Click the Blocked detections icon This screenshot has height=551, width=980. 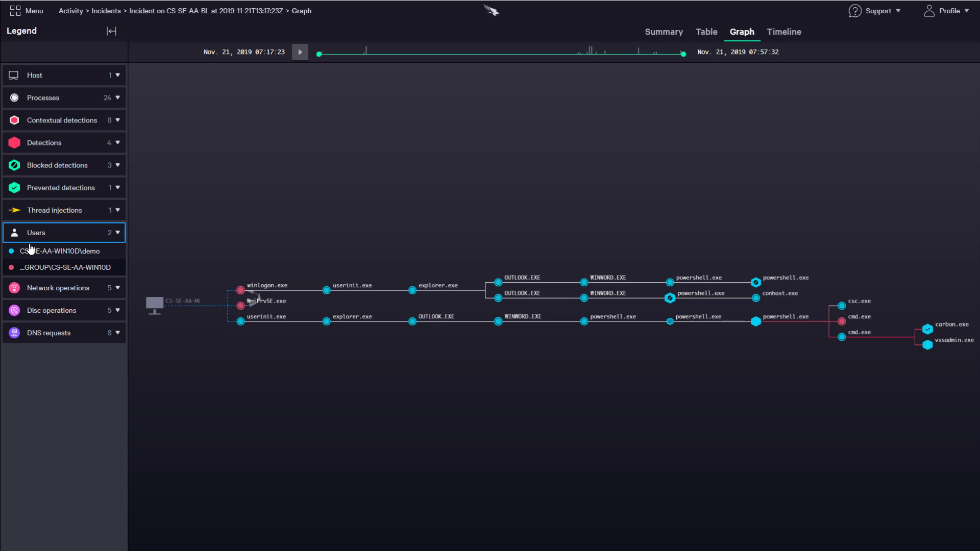tap(14, 165)
